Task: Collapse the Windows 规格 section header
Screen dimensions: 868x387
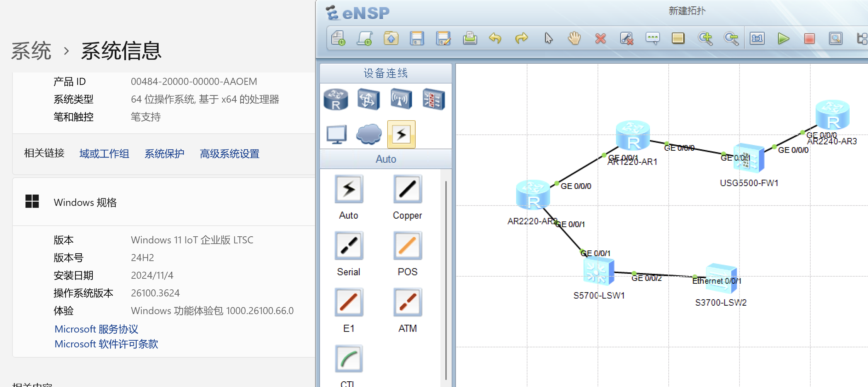Action: (x=164, y=202)
